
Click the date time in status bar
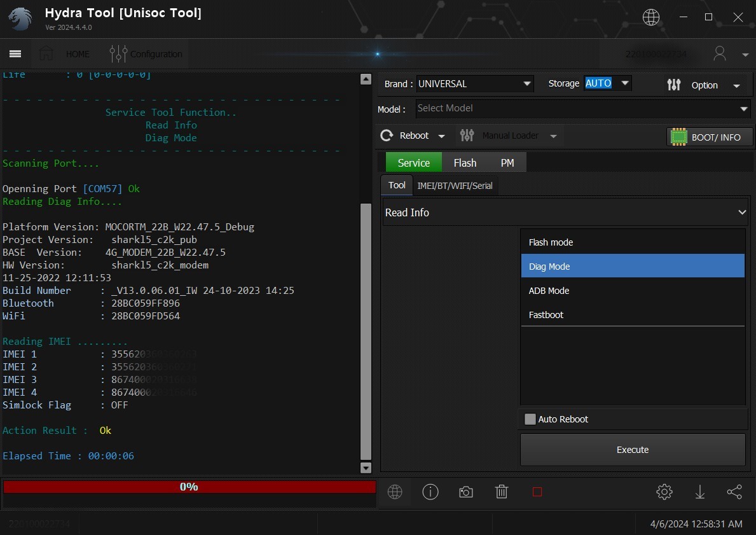696,524
